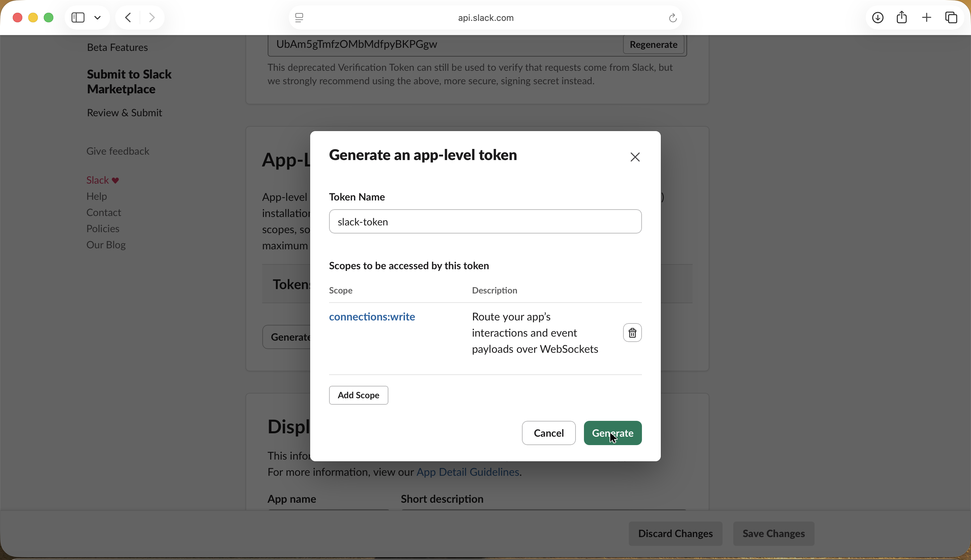Open the Give feedback link
The image size is (971, 560).
[118, 151]
